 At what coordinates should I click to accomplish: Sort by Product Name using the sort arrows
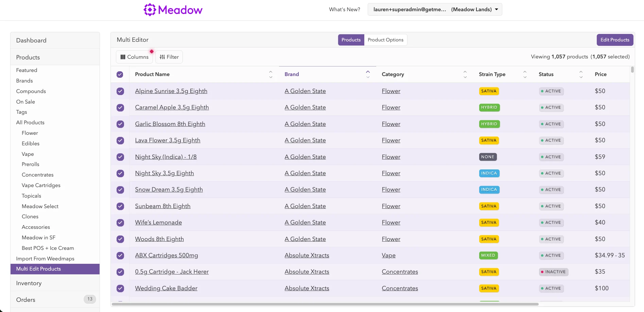(x=271, y=74)
